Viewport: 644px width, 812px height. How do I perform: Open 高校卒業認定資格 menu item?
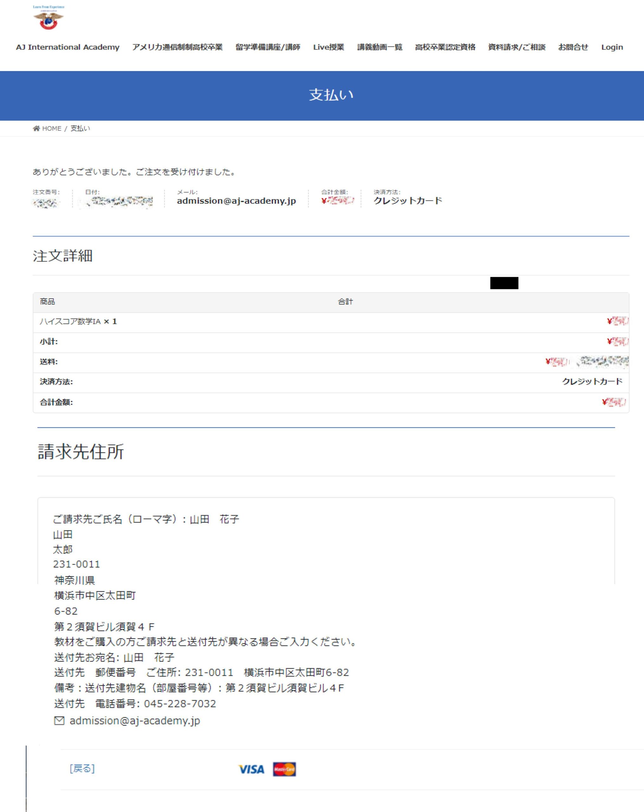coord(445,47)
